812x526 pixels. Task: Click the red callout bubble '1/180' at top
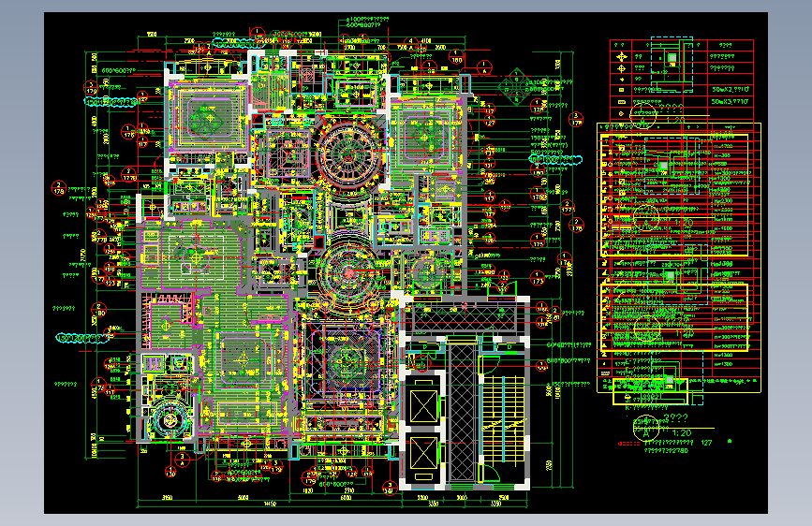click(x=456, y=56)
